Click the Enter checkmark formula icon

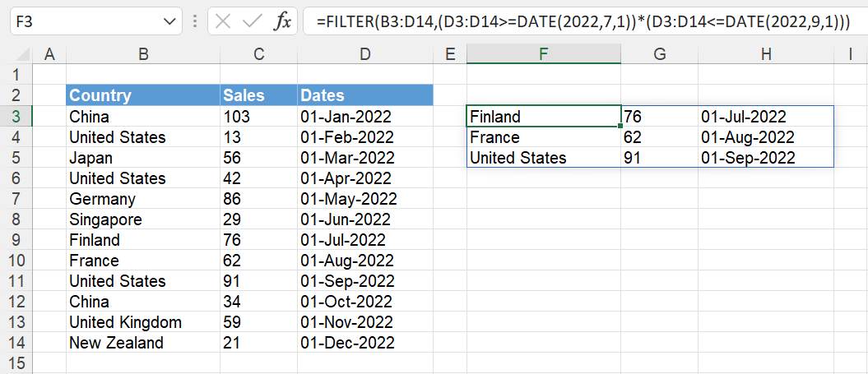253,21
